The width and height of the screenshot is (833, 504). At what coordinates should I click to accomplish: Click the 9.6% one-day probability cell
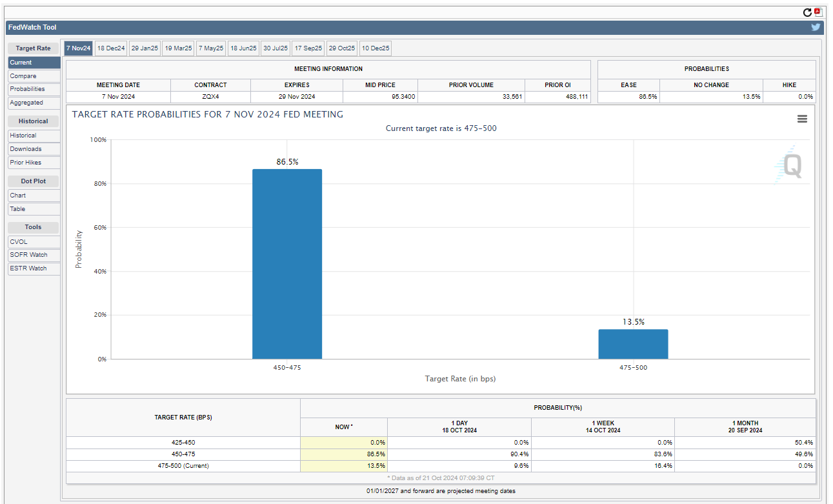459,466
